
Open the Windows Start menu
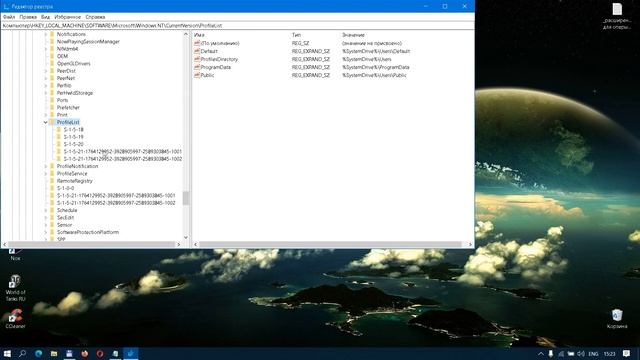tap(7, 353)
